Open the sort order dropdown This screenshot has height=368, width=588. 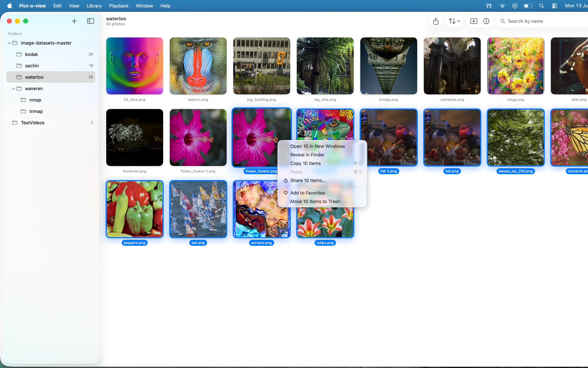454,21
